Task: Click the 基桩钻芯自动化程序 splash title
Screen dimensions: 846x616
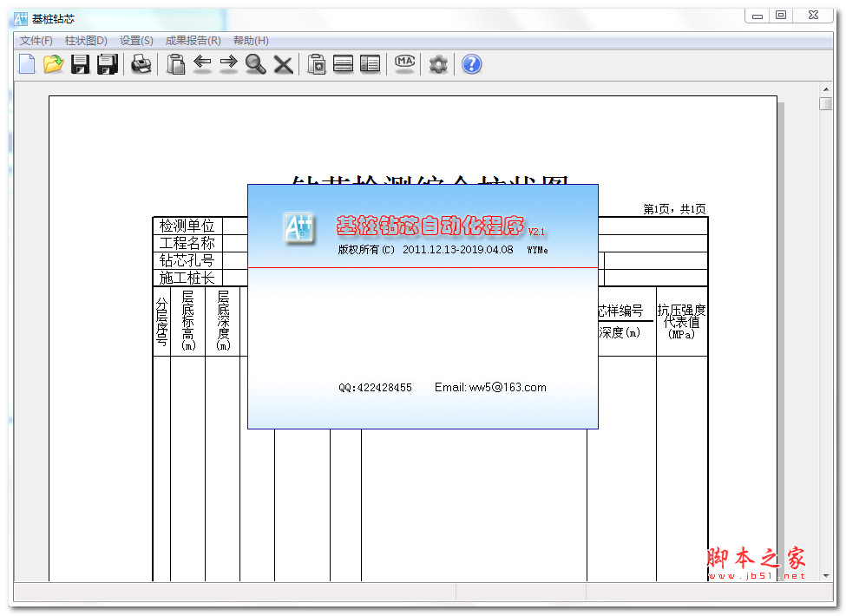Action: [x=430, y=226]
